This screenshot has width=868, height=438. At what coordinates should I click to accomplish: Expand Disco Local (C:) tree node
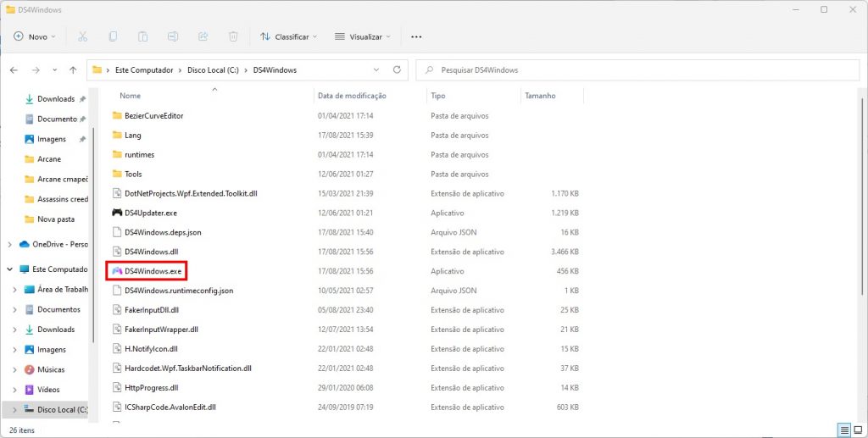point(15,410)
